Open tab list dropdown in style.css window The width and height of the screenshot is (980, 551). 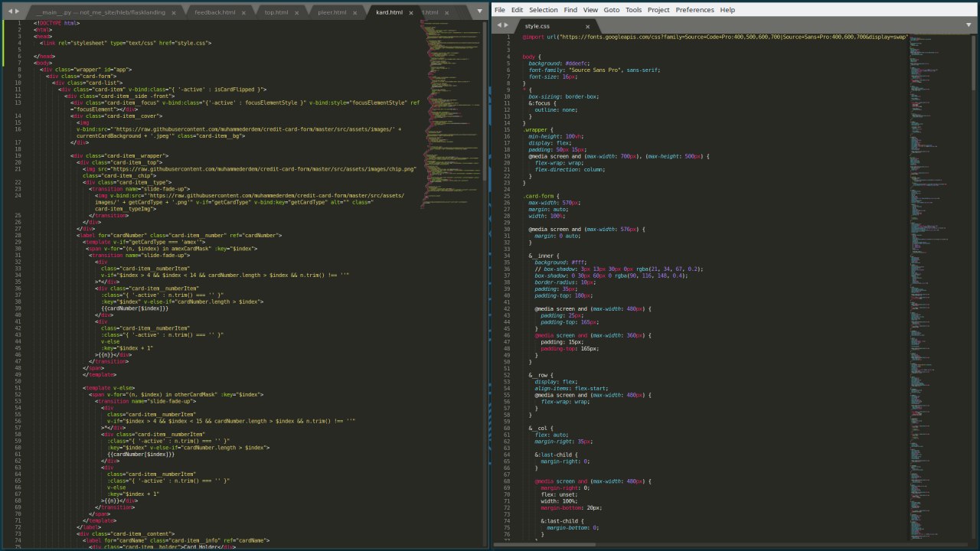tap(969, 25)
